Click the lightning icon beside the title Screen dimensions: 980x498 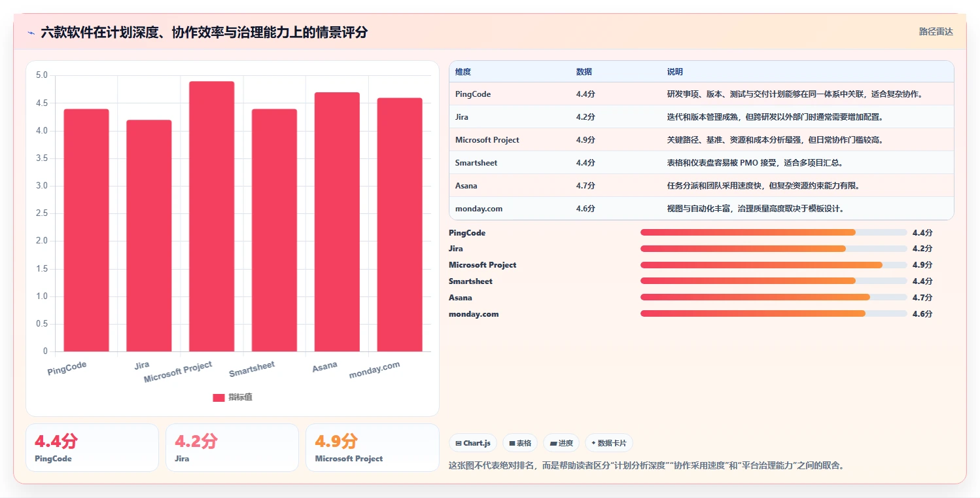31,32
